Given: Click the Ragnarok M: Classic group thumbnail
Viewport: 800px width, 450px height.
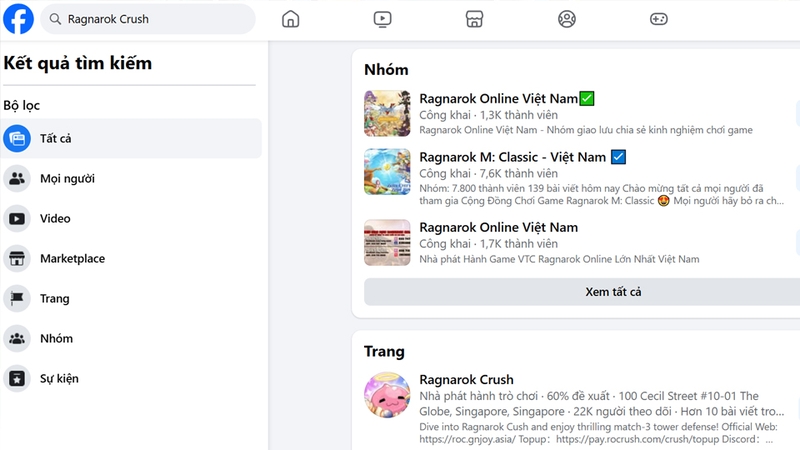Looking at the screenshot, I should coord(387,172).
